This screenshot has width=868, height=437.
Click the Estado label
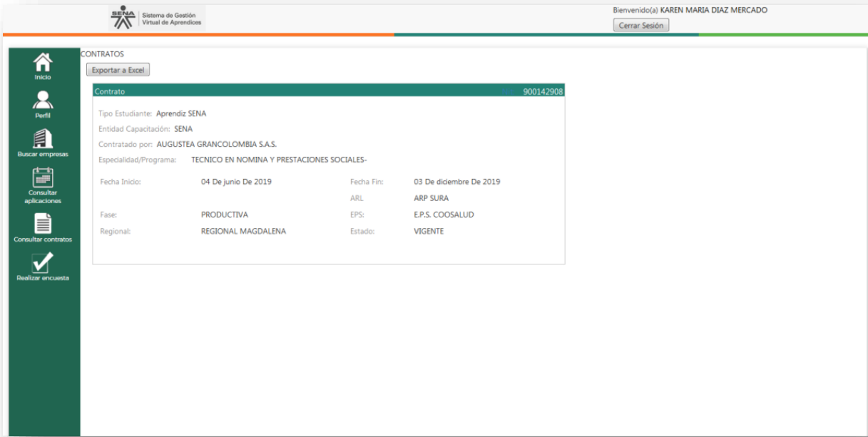tap(362, 231)
